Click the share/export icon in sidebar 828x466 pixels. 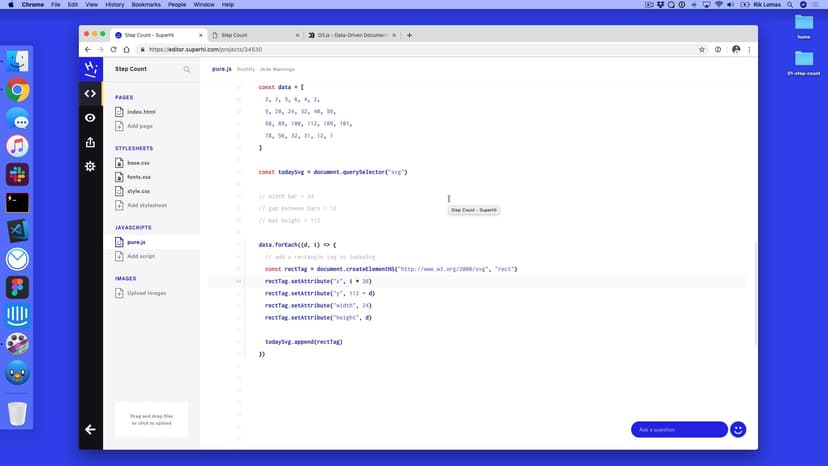(x=90, y=142)
